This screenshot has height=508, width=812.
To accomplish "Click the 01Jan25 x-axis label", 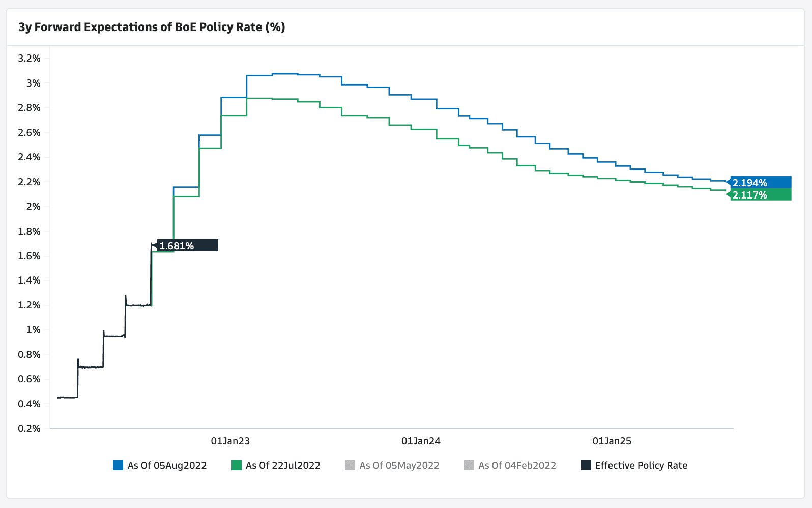I will pyautogui.click(x=612, y=441).
